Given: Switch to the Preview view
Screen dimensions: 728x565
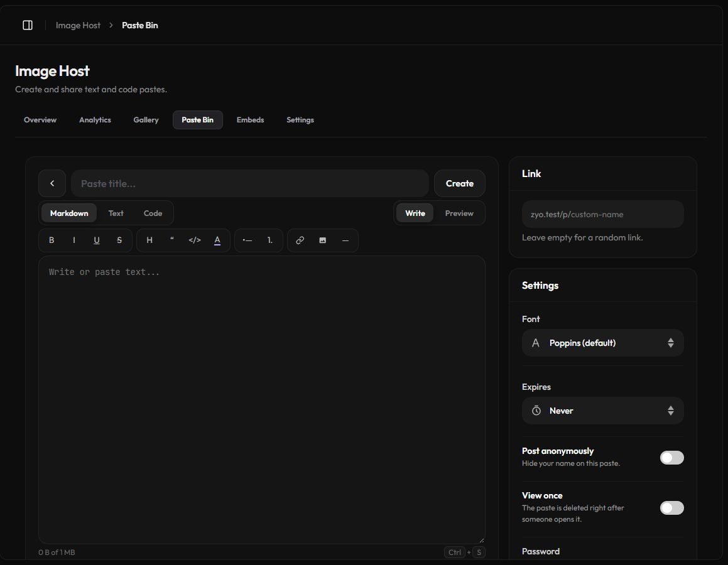Looking at the screenshot, I should [459, 213].
